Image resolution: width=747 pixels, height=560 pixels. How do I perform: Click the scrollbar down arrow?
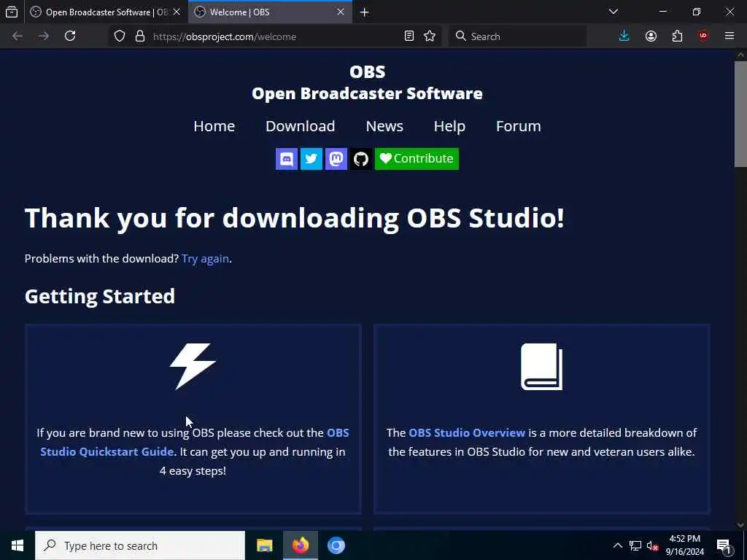click(x=740, y=525)
